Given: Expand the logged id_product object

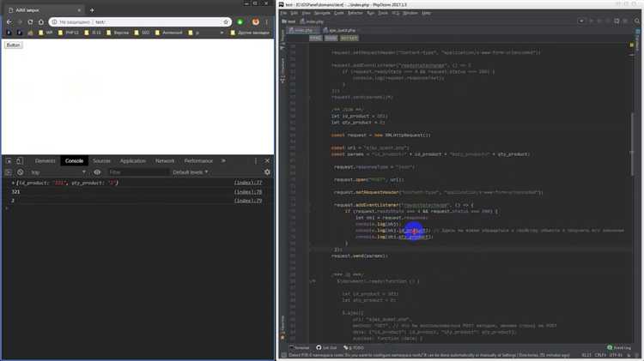Looking at the screenshot, I should 13,184.
